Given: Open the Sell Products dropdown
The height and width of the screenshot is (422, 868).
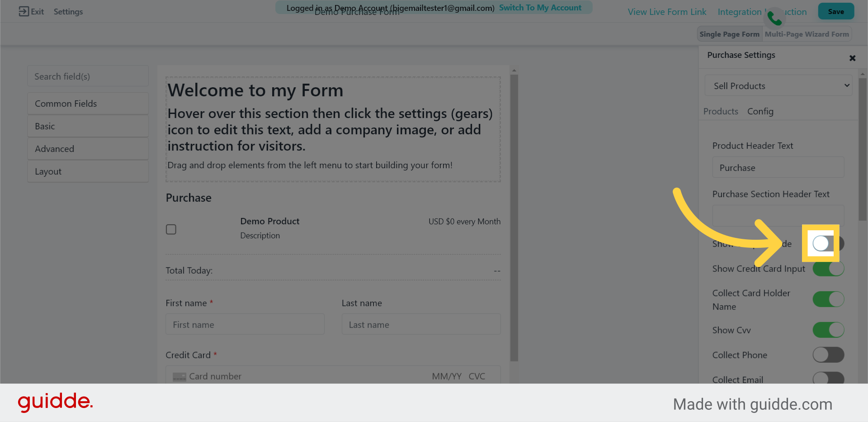Looking at the screenshot, I should (778, 86).
